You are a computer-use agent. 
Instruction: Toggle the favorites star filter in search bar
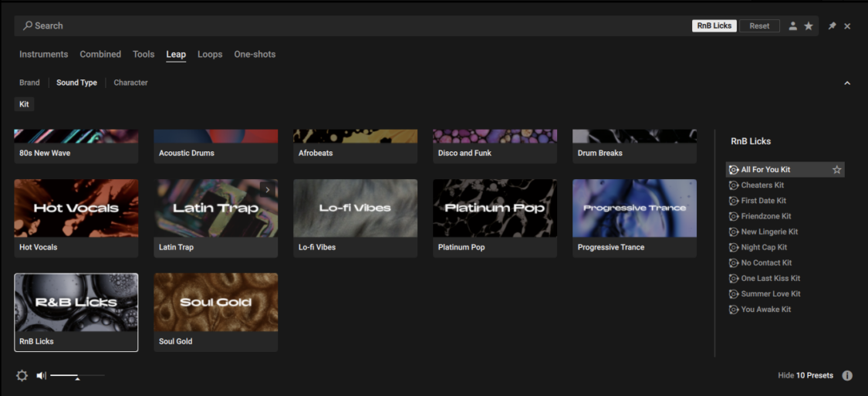pos(809,26)
